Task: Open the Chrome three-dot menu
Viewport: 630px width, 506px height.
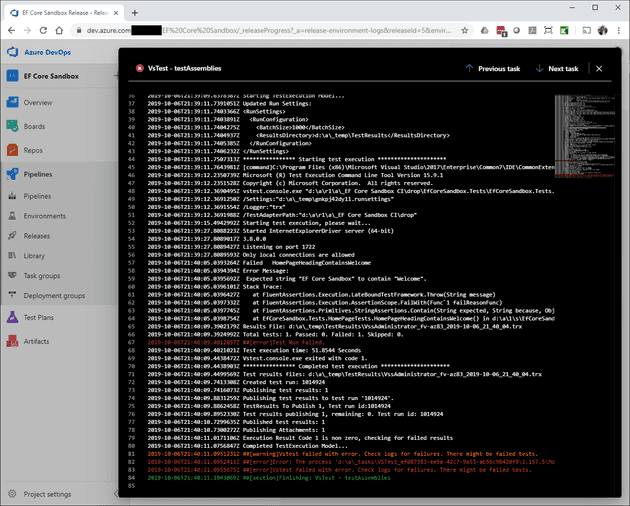Action: [619, 31]
